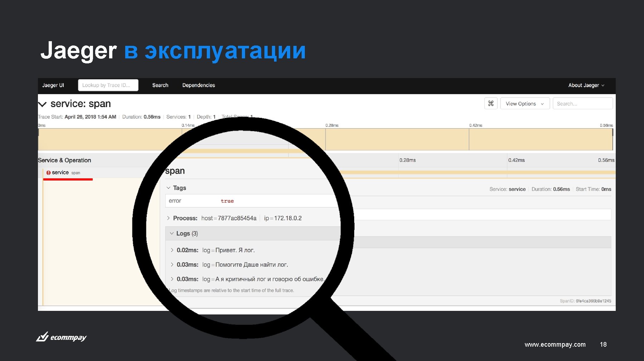Click the Jaeger UI logo link
The image size is (644, 361).
click(53, 85)
